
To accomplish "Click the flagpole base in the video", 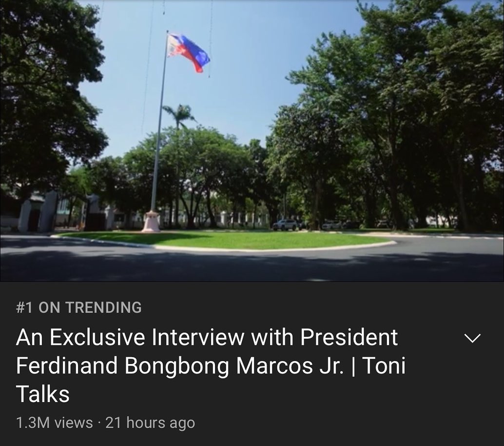I will (151, 222).
